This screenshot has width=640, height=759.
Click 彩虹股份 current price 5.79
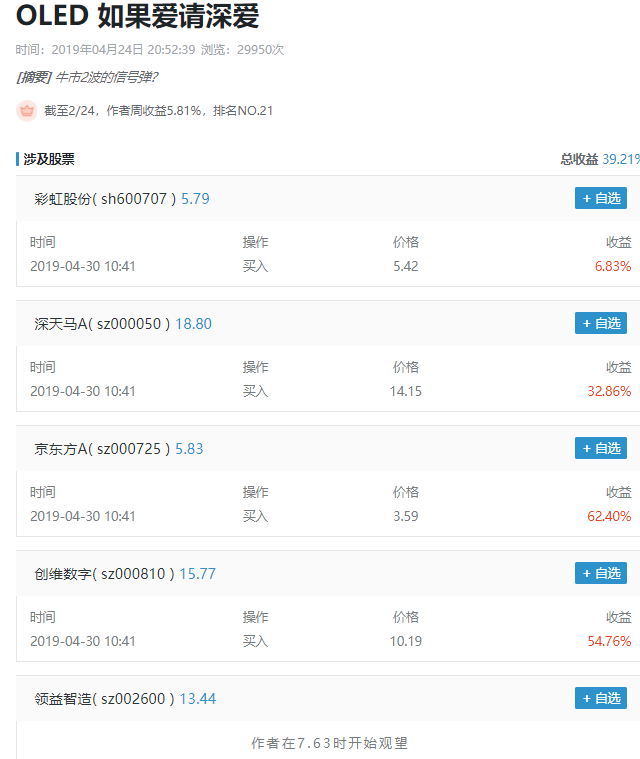click(x=195, y=199)
